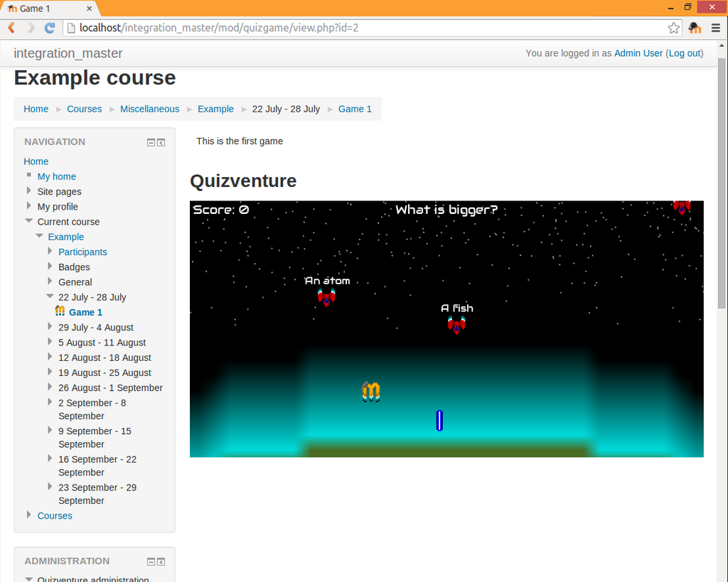This screenshot has width=728, height=582.
Task: Switch to the Game 1 browser tab
Action: pos(46,9)
